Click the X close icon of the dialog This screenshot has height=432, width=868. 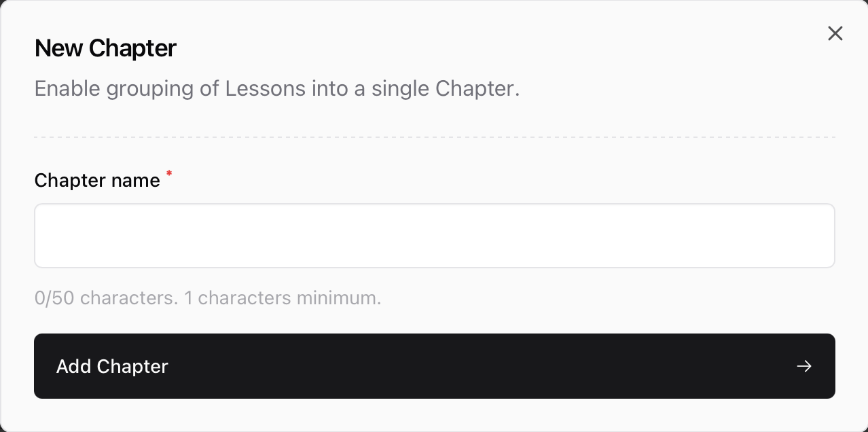[x=835, y=33]
